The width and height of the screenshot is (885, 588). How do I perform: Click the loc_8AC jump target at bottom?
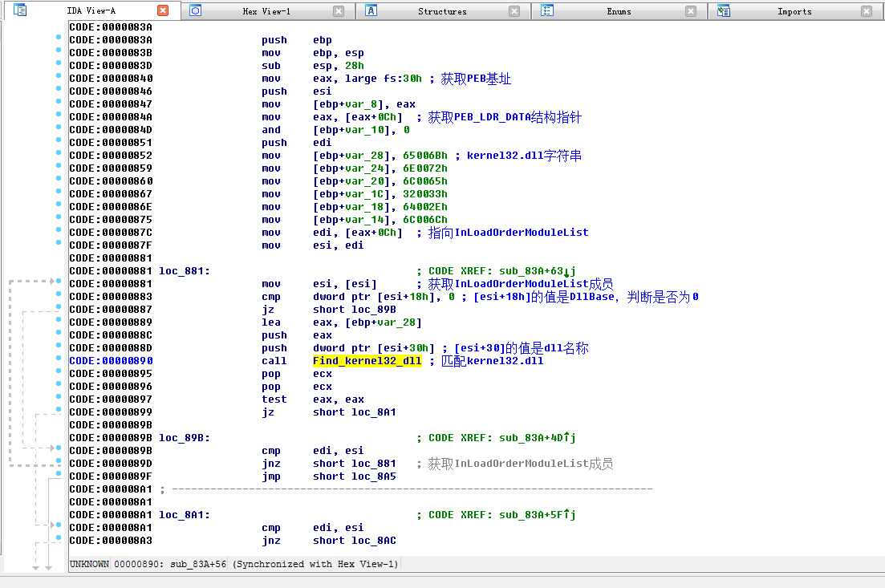tap(374, 541)
